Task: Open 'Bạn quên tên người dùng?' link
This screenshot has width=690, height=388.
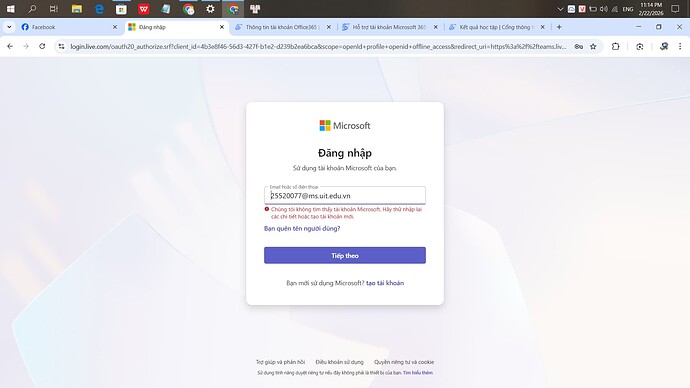Action: [x=302, y=228]
